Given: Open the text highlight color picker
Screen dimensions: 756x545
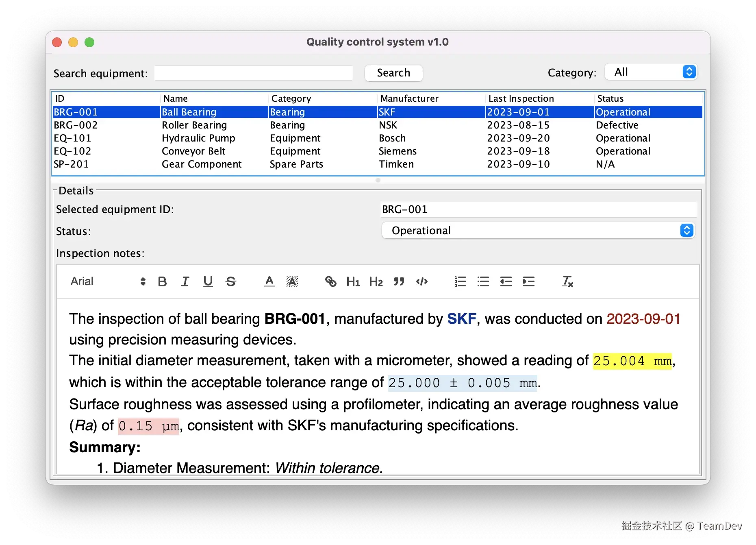Looking at the screenshot, I should tap(292, 281).
